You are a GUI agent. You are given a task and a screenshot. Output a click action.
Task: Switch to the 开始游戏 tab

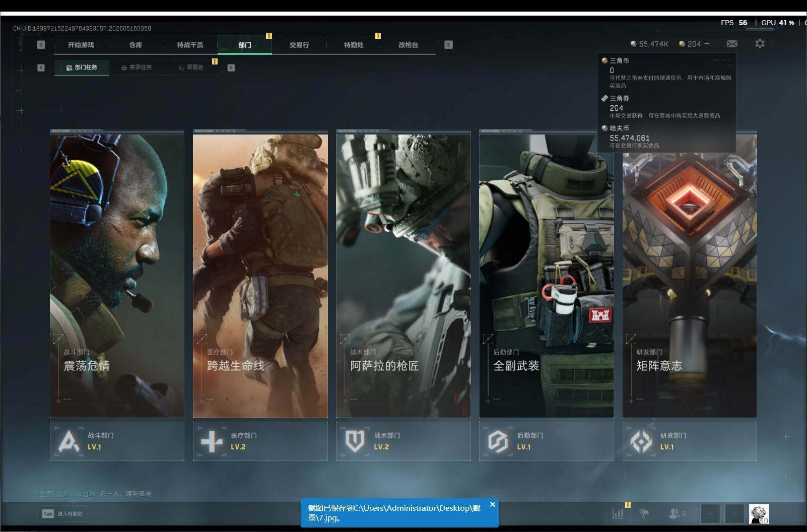pyautogui.click(x=81, y=45)
